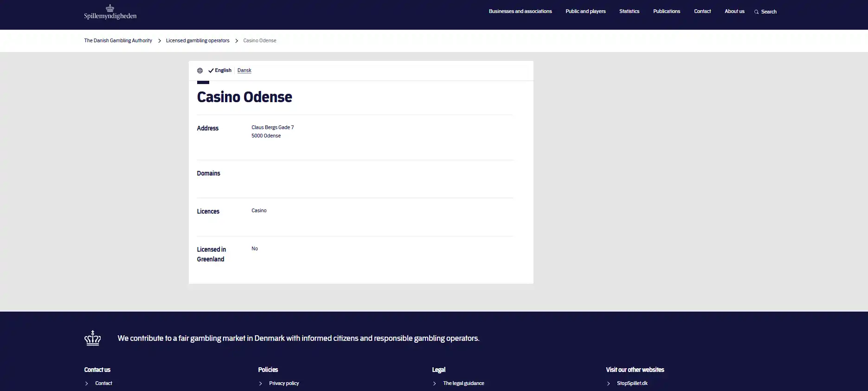Click the Policies footer heading
Image resolution: width=868 pixels, height=391 pixels.
[268, 370]
